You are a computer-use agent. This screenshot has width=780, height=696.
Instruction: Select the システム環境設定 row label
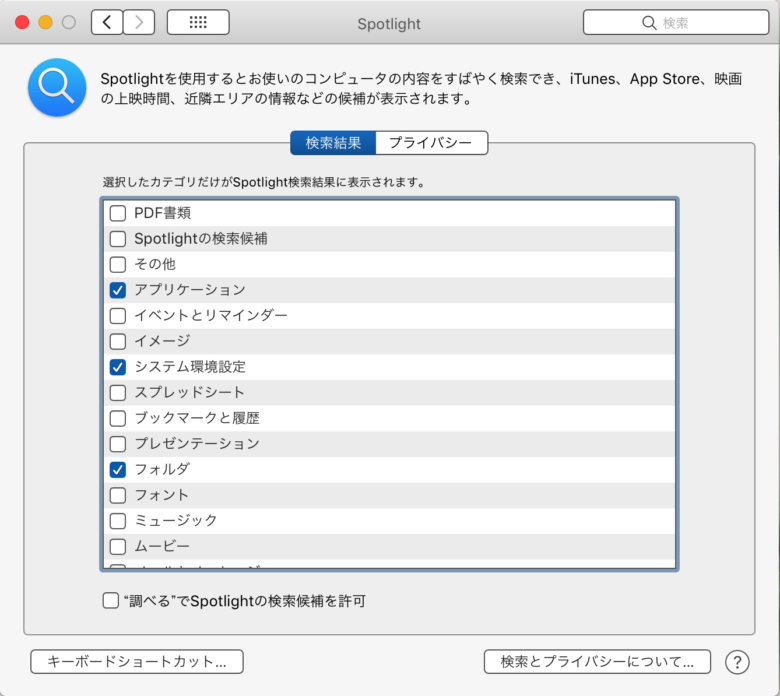tap(190, 367)
